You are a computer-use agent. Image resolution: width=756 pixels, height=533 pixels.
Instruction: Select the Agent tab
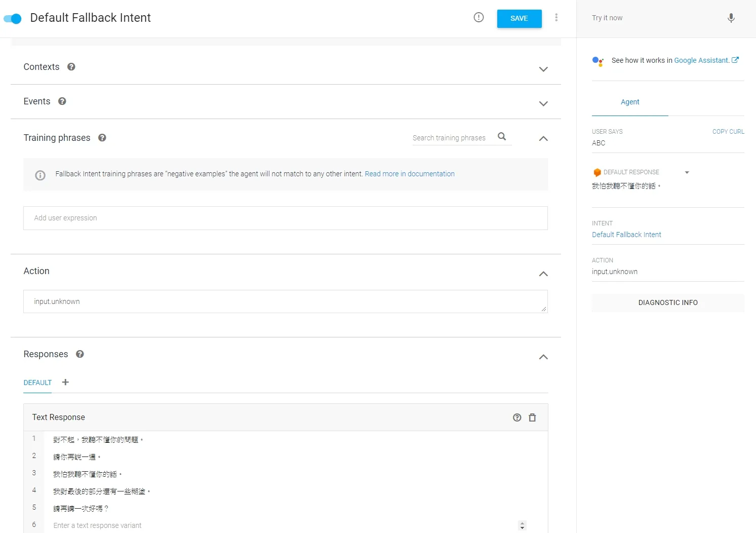[x=630, y=102]
